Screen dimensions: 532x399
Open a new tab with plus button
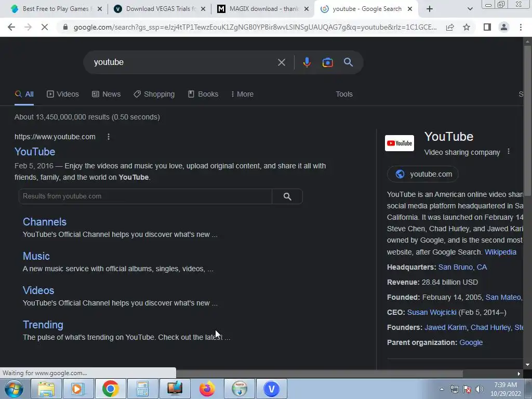coord(430,9)
